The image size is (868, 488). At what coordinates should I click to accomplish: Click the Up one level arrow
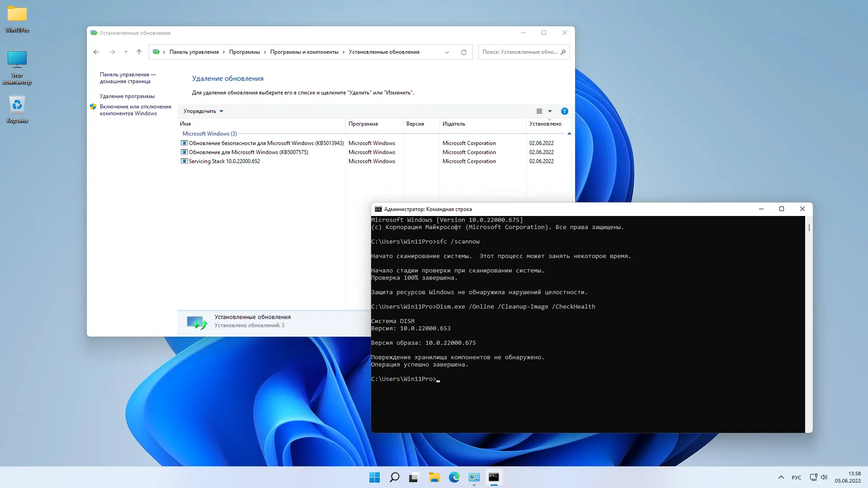pyautogui.click(x=139, y=52)
